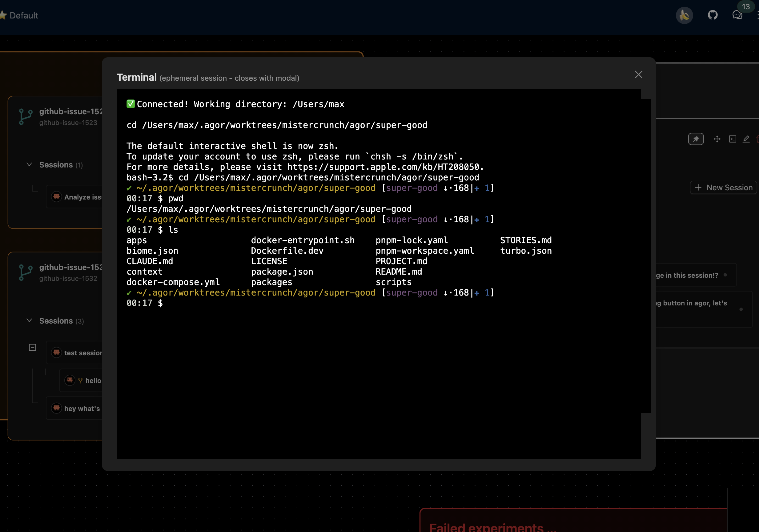Collapse the test session tree with minus box
This screenshot has height=532, width=759.
point(32,347)
